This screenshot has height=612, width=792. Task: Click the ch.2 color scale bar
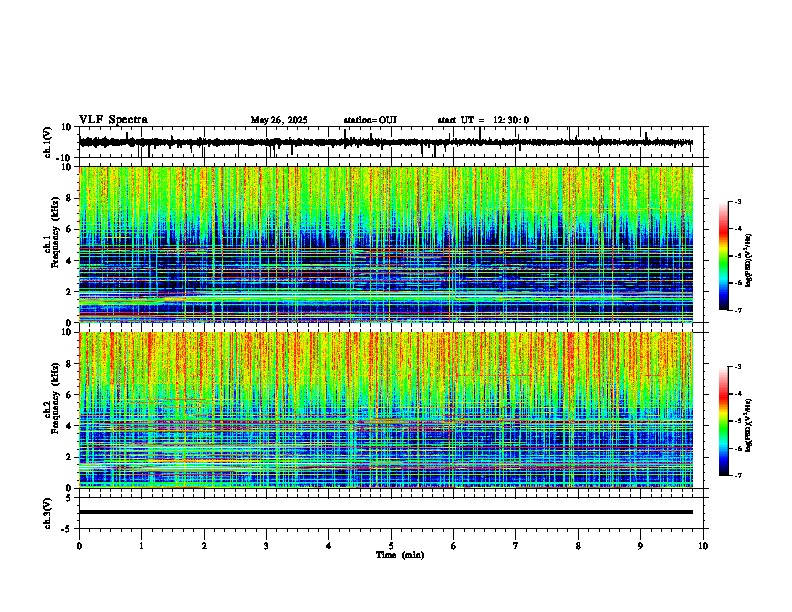[x=723, y=421]
